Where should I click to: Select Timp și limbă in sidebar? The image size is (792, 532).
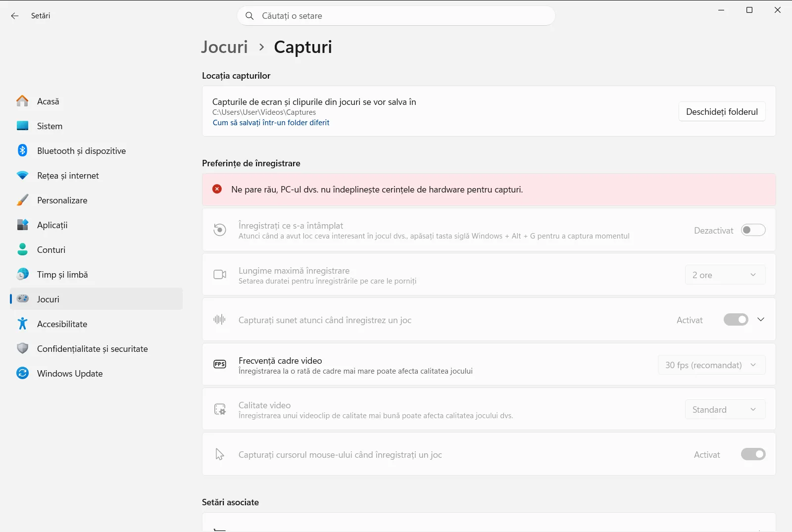[x=97, y=274]
